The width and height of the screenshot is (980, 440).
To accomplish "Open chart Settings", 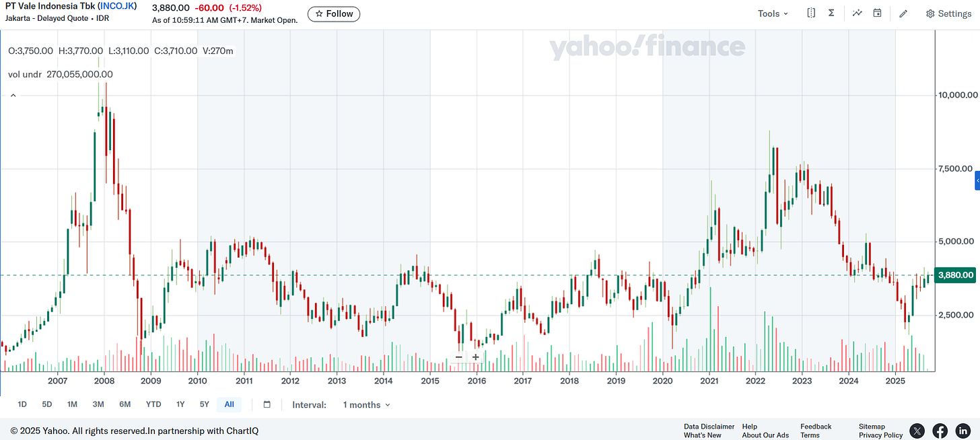I will 948,13.
